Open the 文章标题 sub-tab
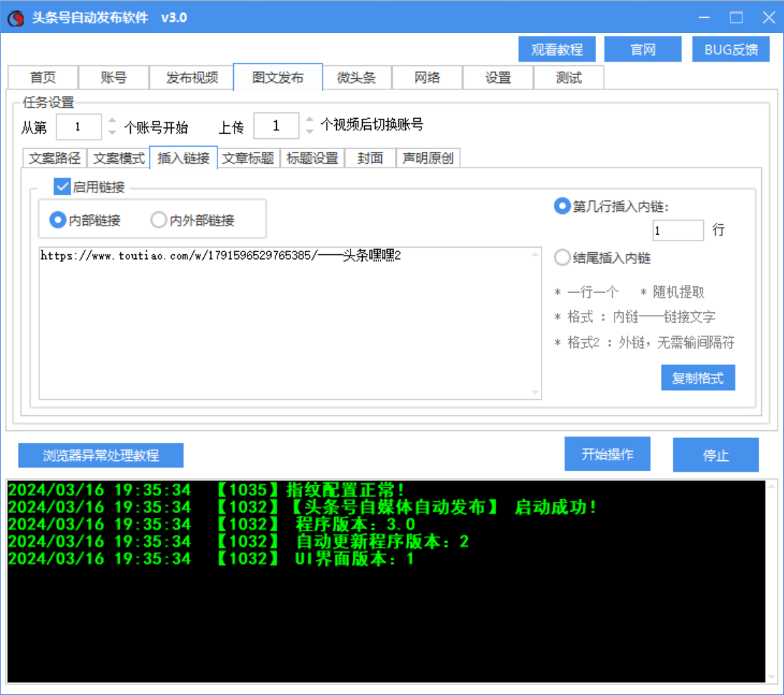 coord(248,158)
